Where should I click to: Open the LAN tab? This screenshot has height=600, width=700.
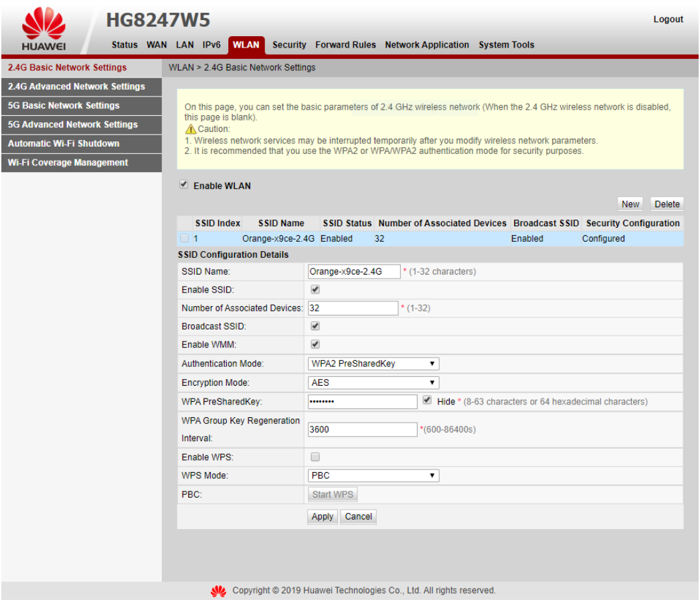pos(185,45)
